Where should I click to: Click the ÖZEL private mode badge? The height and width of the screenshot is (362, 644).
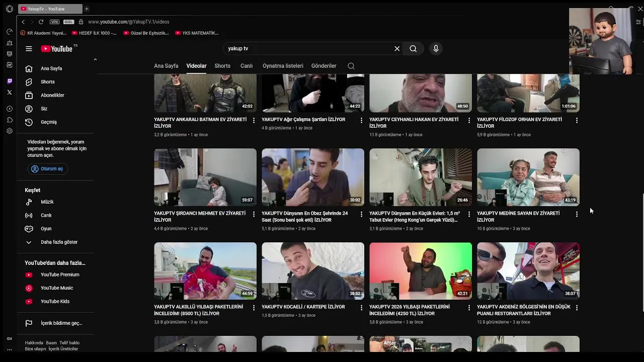pyautogui.click(x=69, y=22)
